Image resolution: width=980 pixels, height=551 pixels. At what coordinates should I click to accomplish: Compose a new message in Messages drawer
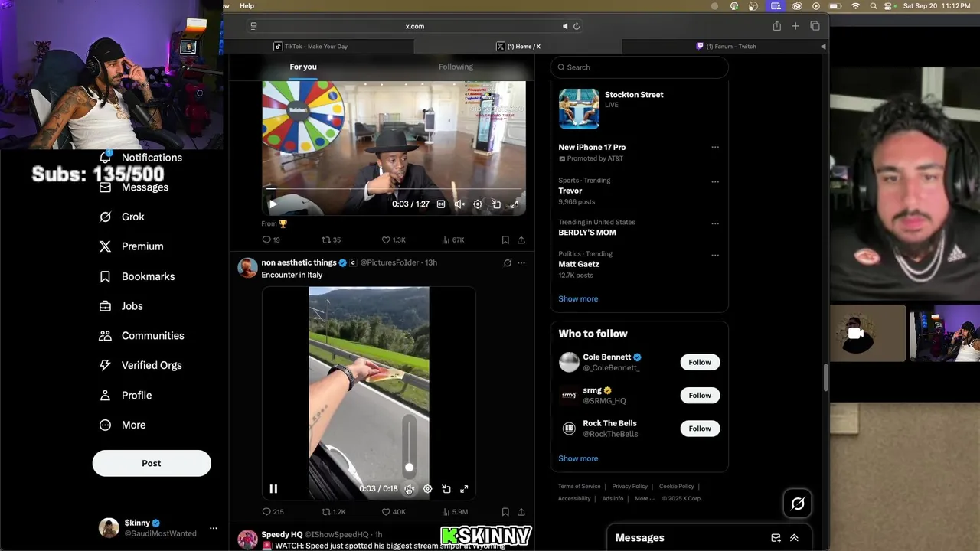pos(776,538)
